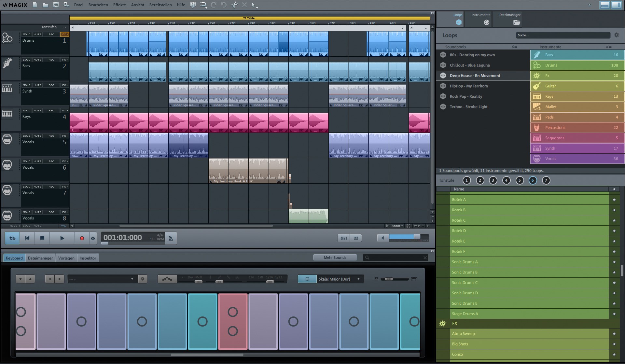Open the Effekte menu
Screen dimensions: 625x364
point(119,5)
